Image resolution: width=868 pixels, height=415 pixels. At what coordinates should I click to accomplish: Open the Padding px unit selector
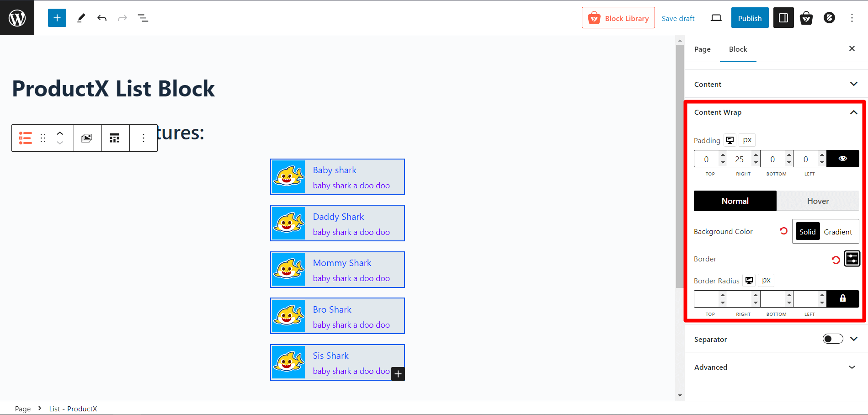[747, 140]
